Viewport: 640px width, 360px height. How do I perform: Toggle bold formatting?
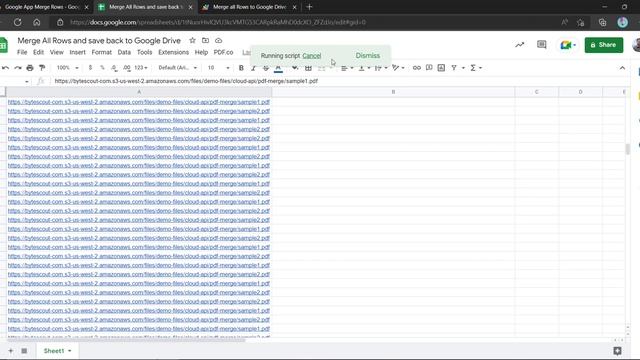pos(241,68)
